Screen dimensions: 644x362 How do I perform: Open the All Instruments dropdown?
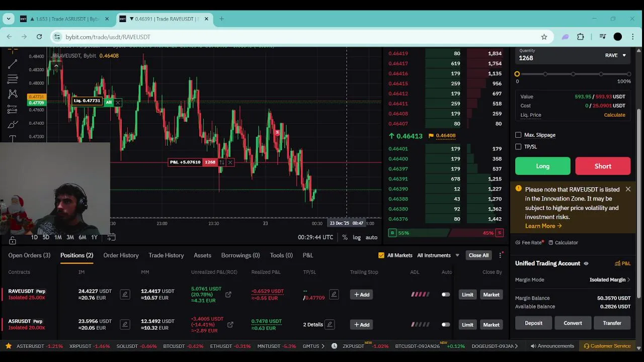(438, 255)
